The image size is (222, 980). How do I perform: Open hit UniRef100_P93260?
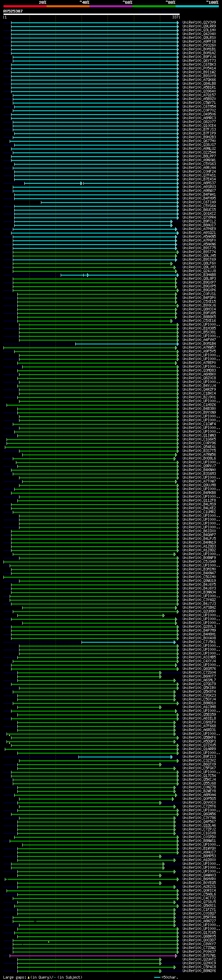click(199, 45)
